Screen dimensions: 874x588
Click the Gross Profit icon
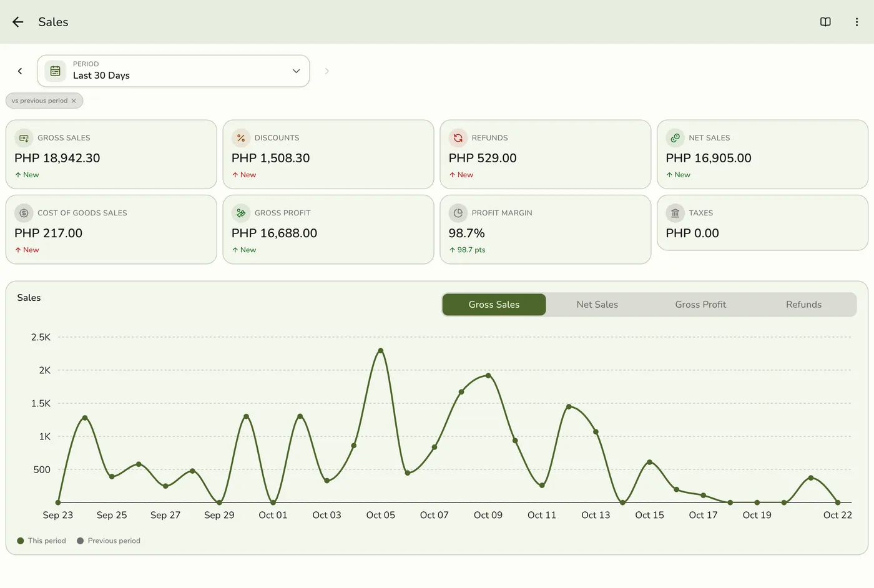tap(241, 213)
